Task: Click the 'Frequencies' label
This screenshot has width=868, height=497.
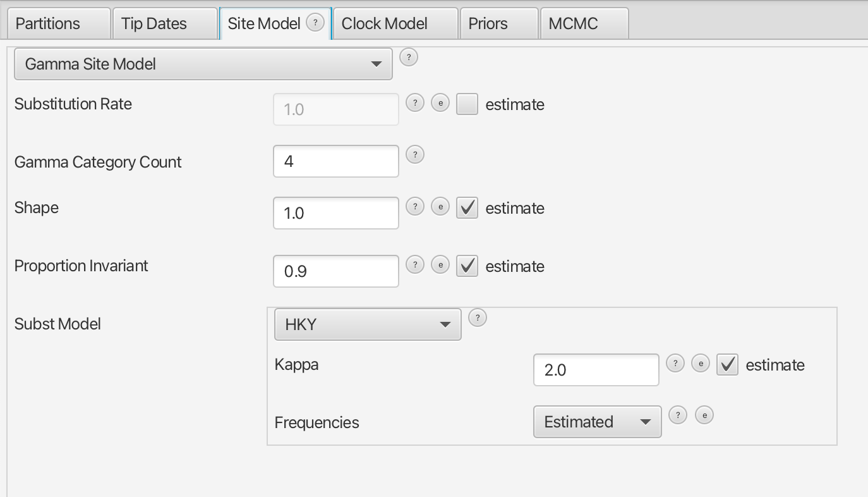Action: (x=316, y=423)
